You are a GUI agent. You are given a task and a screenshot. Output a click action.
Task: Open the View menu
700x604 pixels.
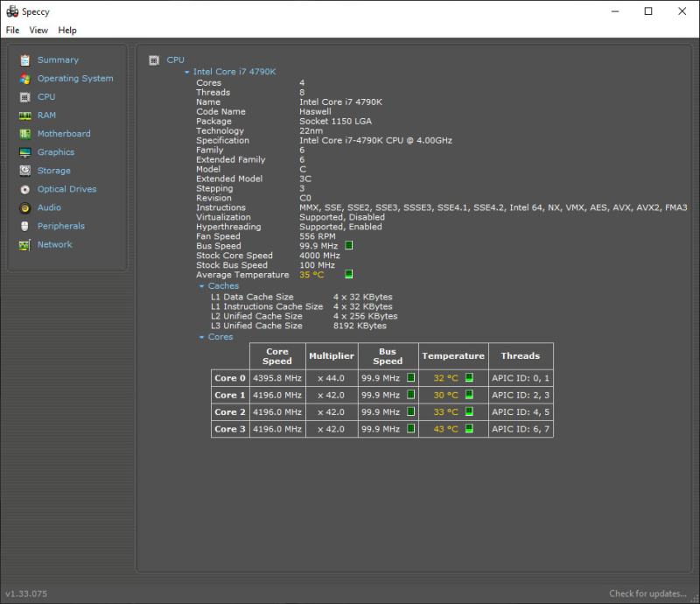[38, 30]
